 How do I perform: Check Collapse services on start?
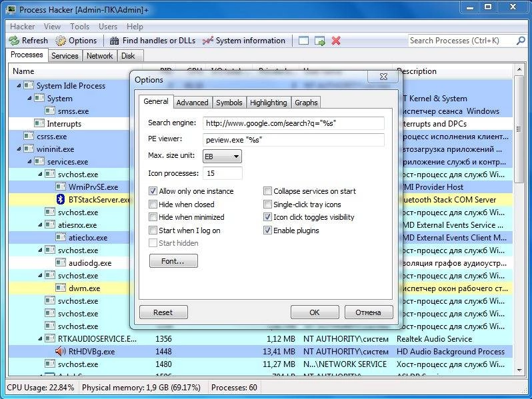[268, 191]
